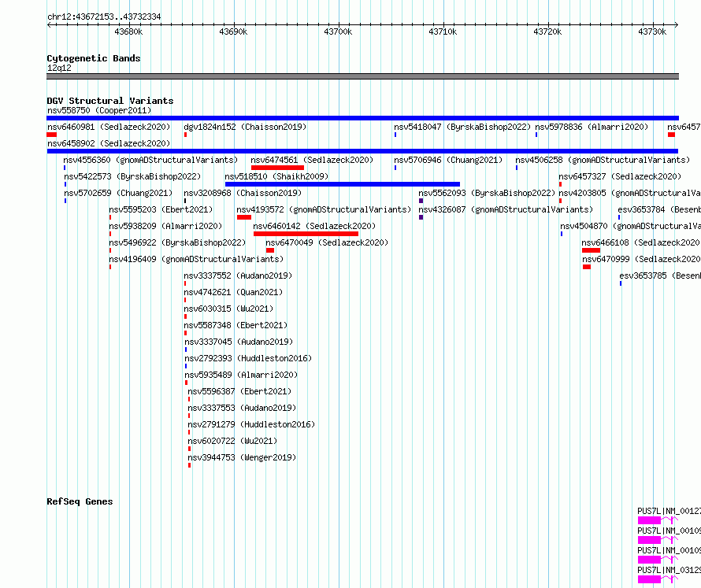This screenshot has height=588, width=701.
Task: Open nsv4193572 gnomAD variant label
Action: [x=324, y=209]
